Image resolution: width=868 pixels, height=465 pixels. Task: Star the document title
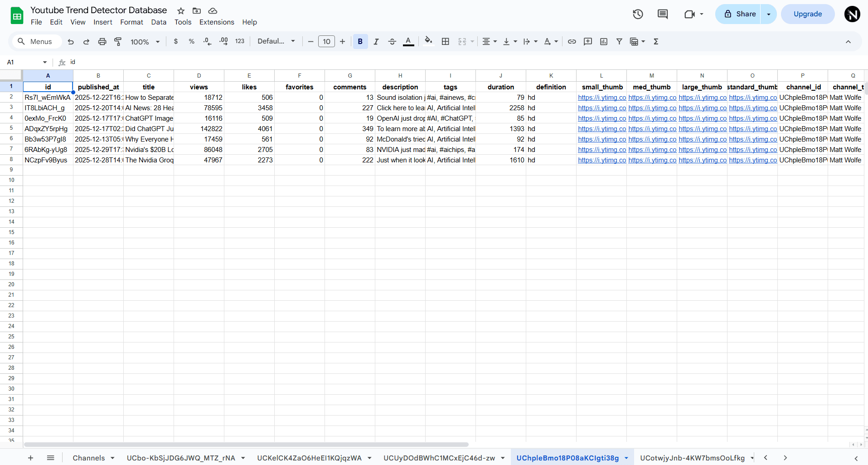point(181,10)
